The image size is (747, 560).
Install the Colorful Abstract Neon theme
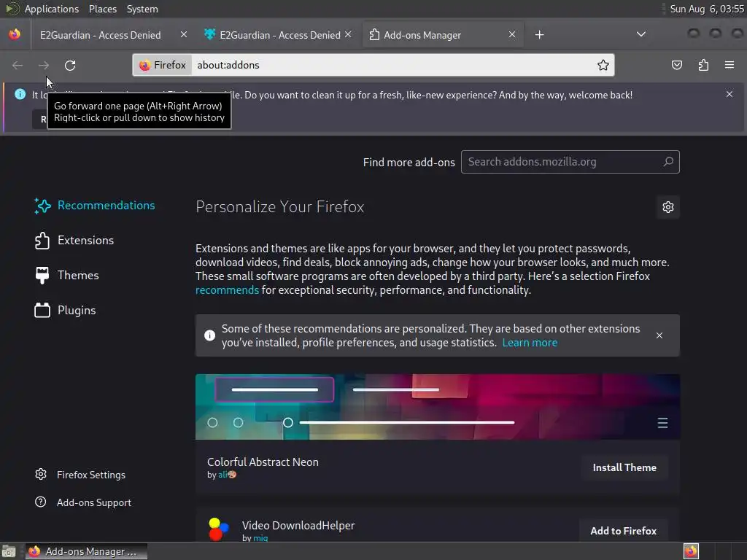click(624, 467)
